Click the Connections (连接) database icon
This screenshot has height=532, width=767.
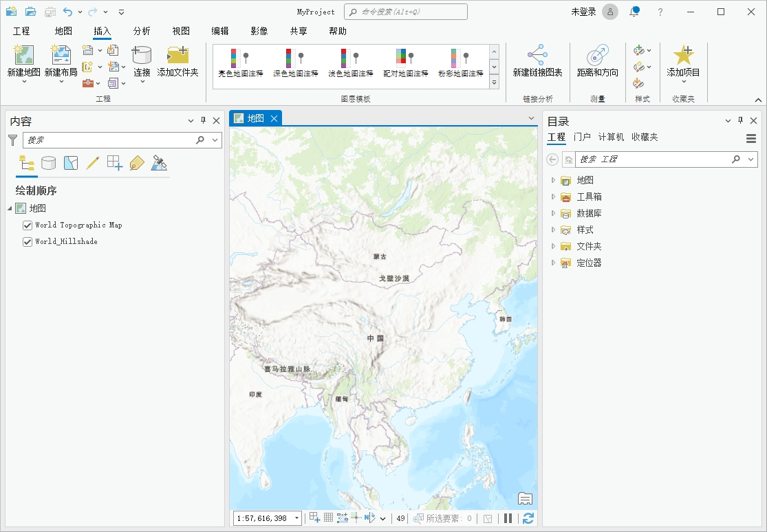coord(142,55)
